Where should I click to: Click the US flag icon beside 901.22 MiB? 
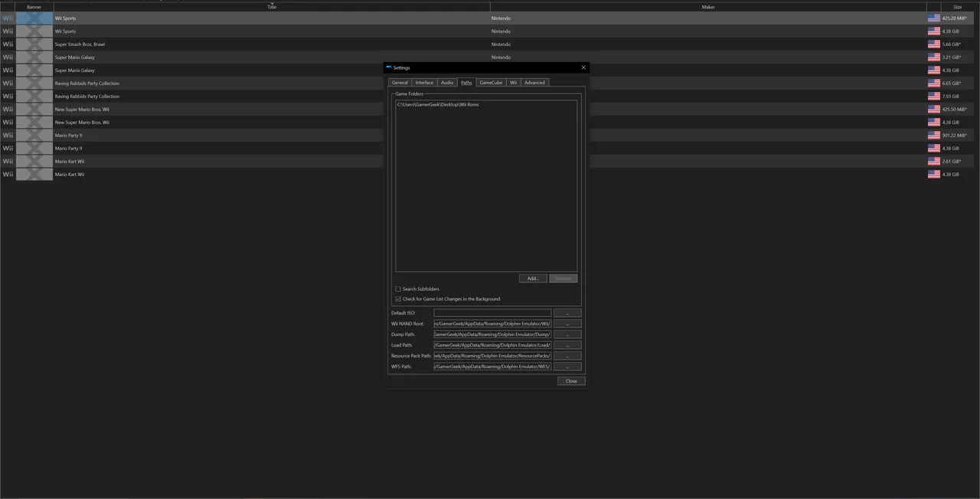click(x=933, y=135)
